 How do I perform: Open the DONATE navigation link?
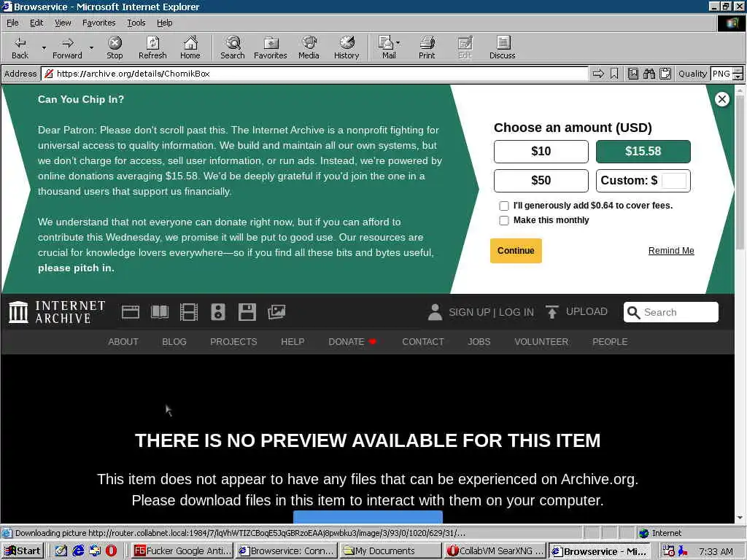(352, 342)
